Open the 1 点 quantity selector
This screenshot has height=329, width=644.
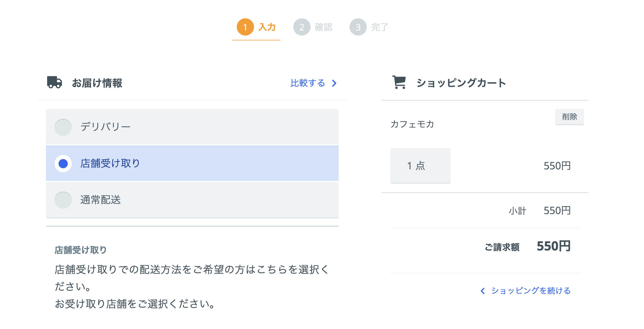pos(420,166)
